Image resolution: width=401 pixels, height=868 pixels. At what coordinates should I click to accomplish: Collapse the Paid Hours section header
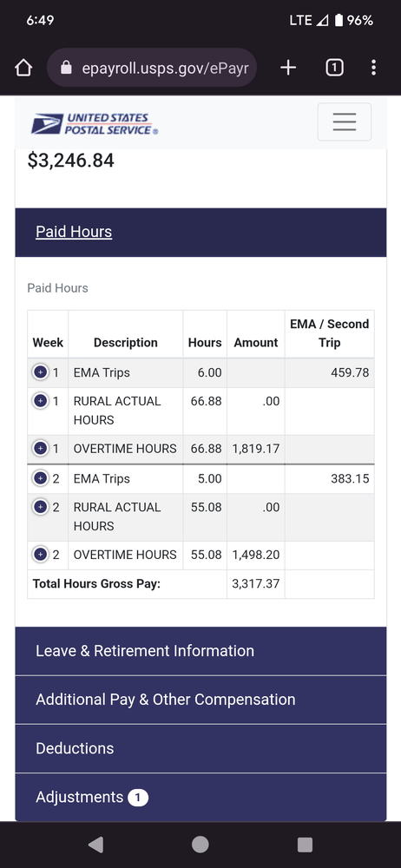[x=200, y=232]
